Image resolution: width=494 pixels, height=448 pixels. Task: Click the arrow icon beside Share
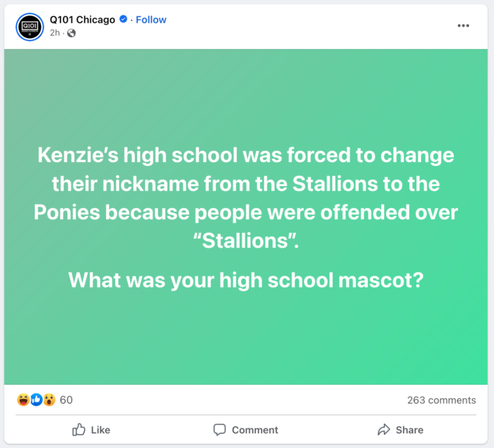(383, 430)
